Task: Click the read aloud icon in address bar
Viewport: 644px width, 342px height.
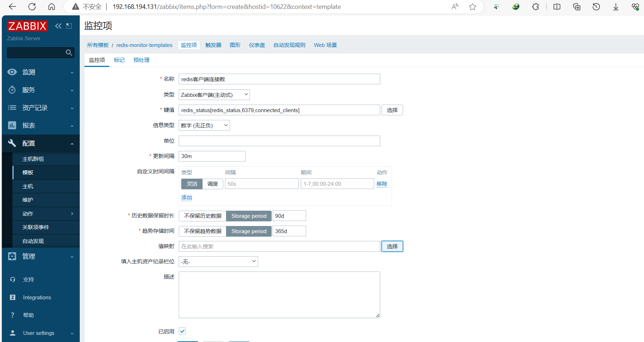Action: (x=455, y=7)
